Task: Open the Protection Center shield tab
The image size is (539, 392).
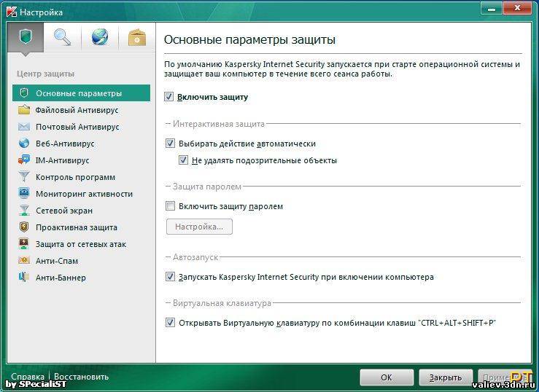Action: [26, 37]
